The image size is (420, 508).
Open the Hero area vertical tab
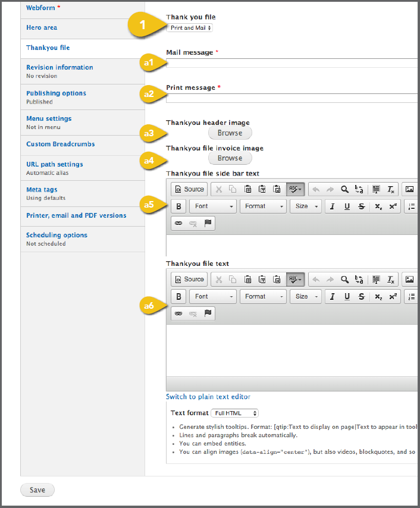[83, 28]
